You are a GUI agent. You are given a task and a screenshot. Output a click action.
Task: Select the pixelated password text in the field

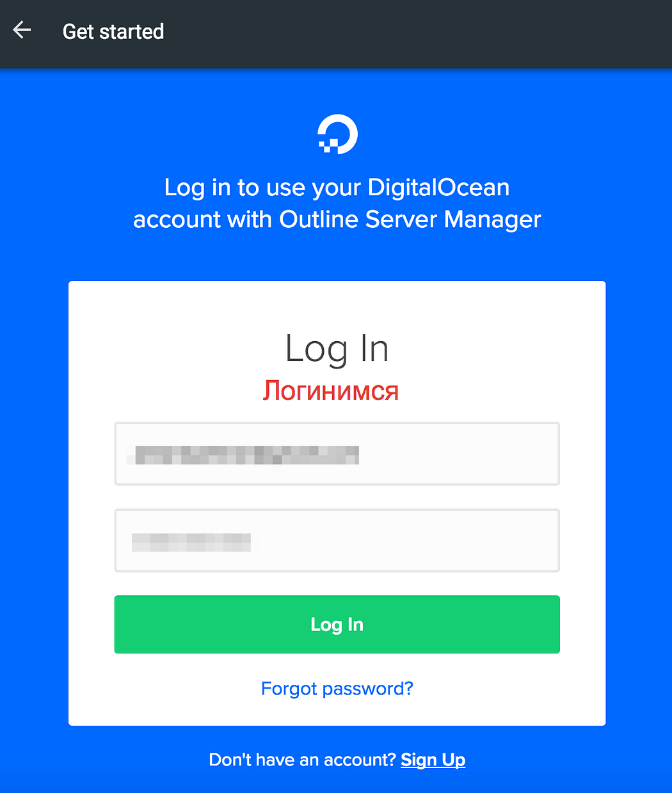click(x=191, y=542)
